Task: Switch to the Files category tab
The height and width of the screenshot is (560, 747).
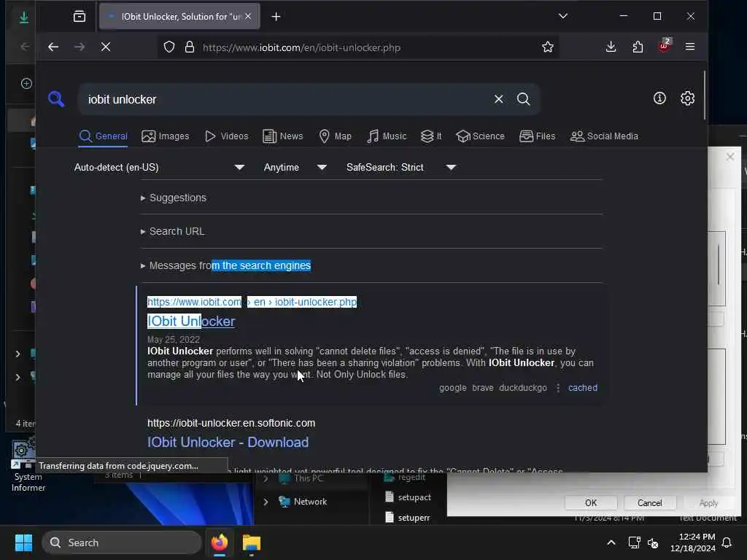Action: pyautogui.click(x=538, y=136)
